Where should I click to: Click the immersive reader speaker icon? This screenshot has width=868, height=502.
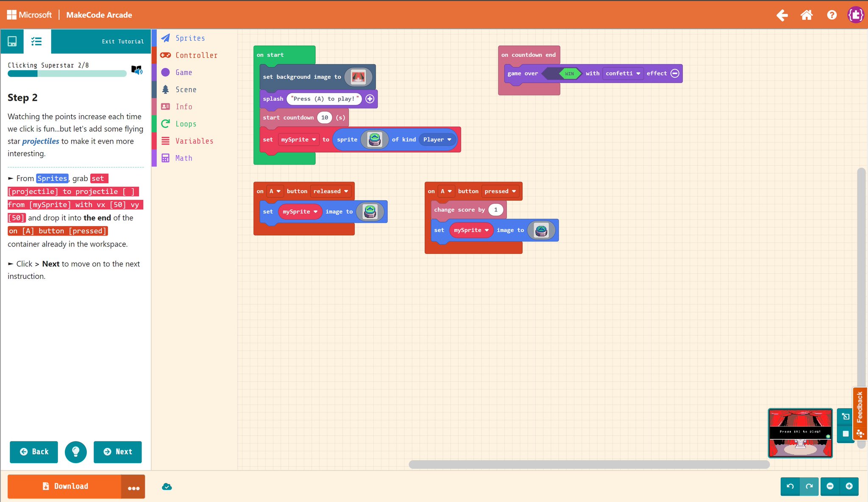pos(136,70)
